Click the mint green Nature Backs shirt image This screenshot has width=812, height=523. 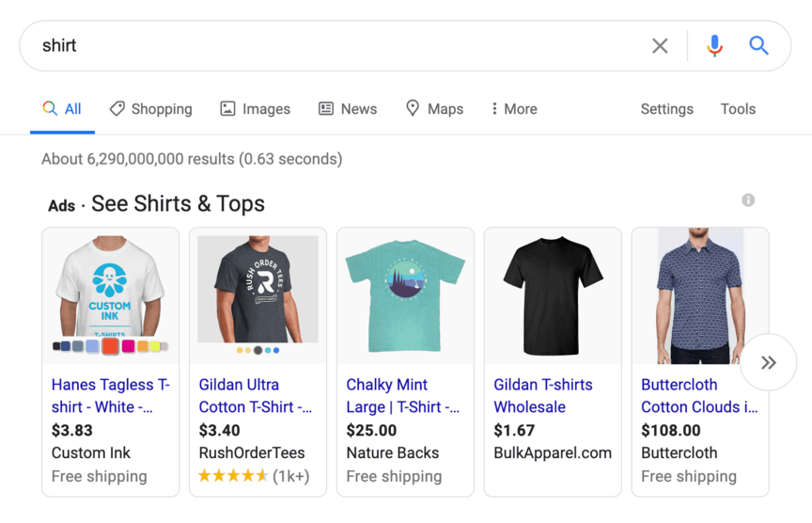(x=405, y=295)
